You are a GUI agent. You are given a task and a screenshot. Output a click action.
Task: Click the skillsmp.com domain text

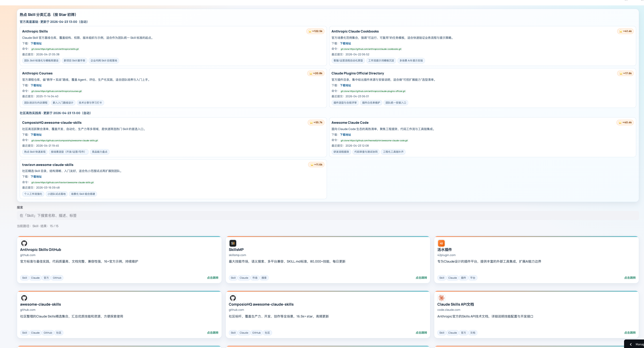[237, 255]
